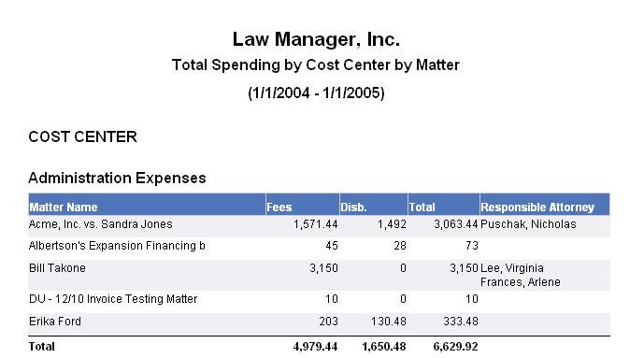Click Acme total amount 3,063.44
The width and height of the screenshot is (644, 358).
pos(456,224)
